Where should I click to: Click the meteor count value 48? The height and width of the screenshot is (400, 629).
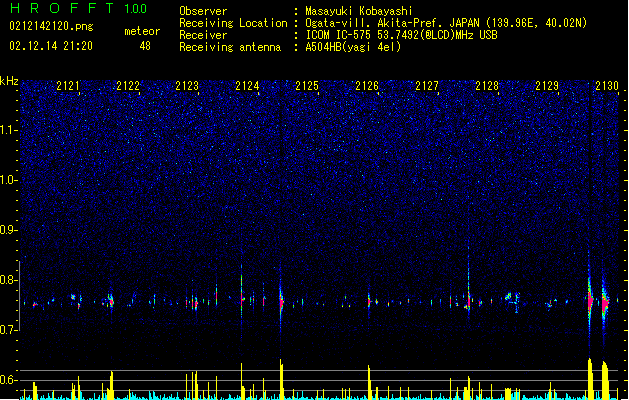(x=145, y=46)
